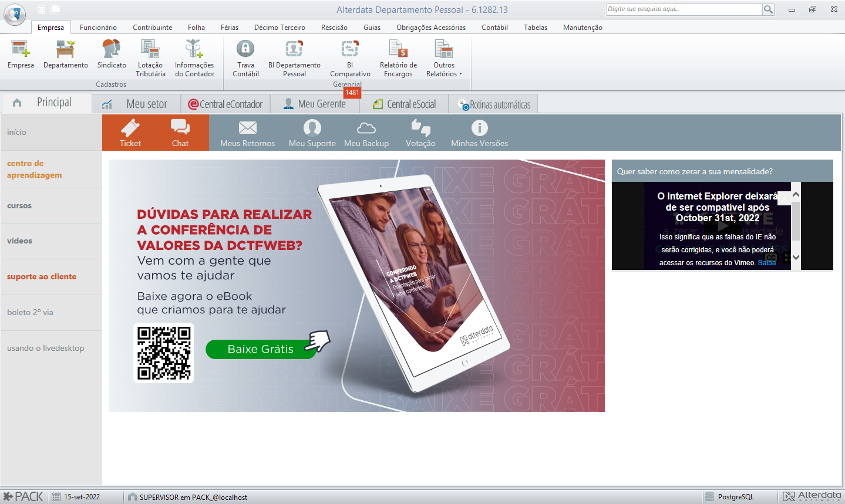Open boleto 2ª via in sidebar

pyautogui.click(x=51, y=313)
